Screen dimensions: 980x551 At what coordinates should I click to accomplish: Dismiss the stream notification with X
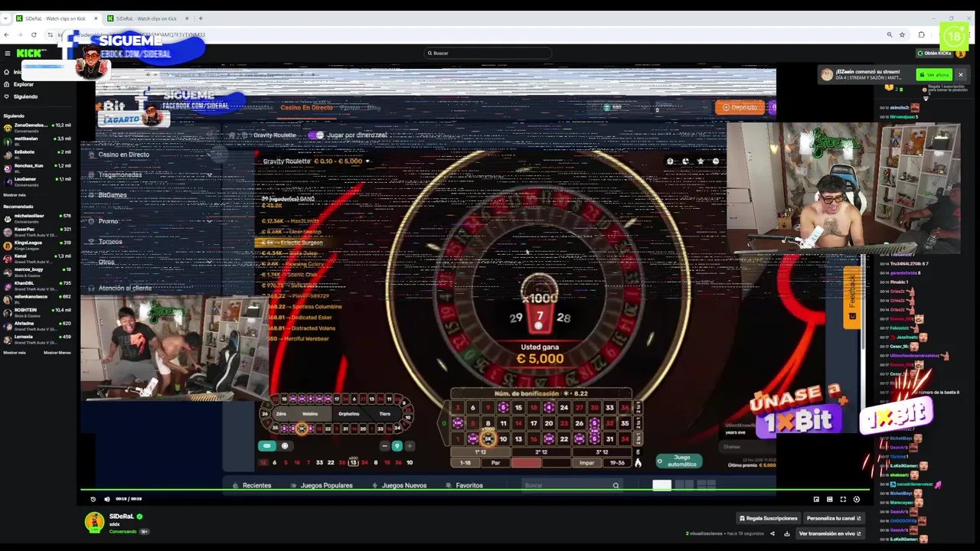tap(960, 74)
